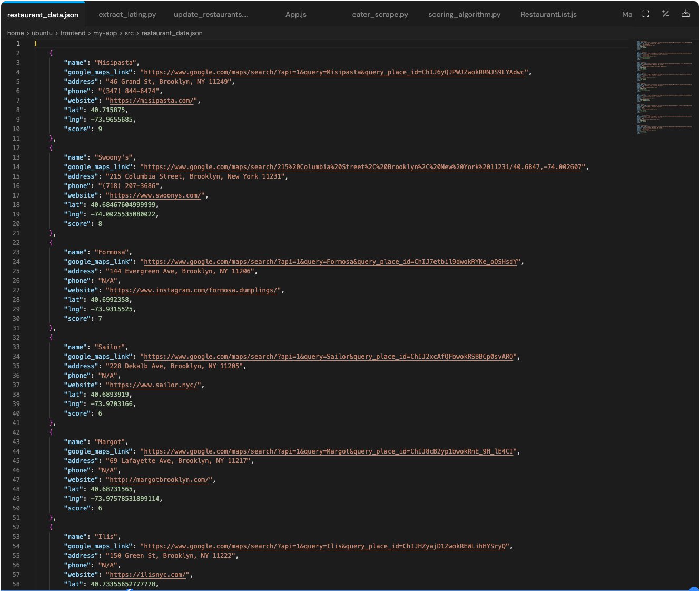
Task: Click the "46 Grand St, Brooklyn" address
Action: coord(169,82)
